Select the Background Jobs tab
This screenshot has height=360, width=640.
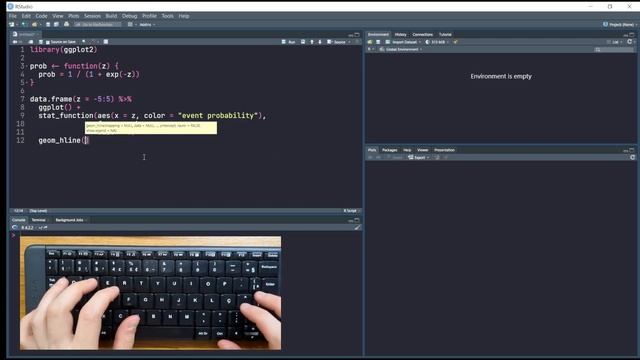(x=69, y=220)
